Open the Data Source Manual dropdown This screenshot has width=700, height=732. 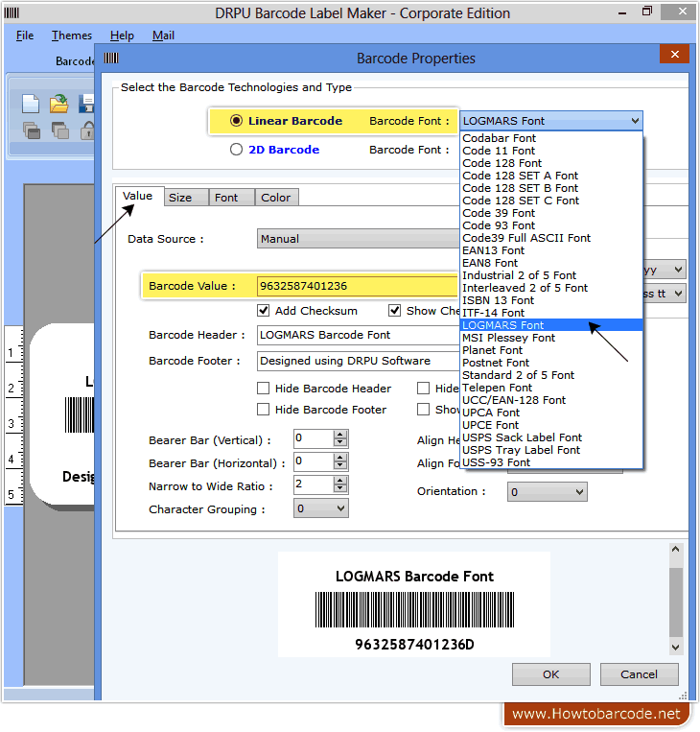coord(358,239)
